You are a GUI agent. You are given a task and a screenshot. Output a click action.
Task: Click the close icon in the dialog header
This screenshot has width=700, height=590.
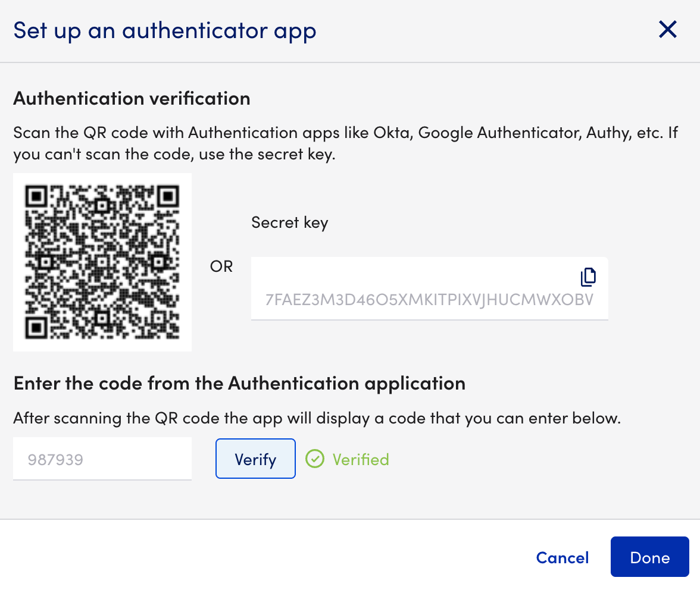[667, 29]
